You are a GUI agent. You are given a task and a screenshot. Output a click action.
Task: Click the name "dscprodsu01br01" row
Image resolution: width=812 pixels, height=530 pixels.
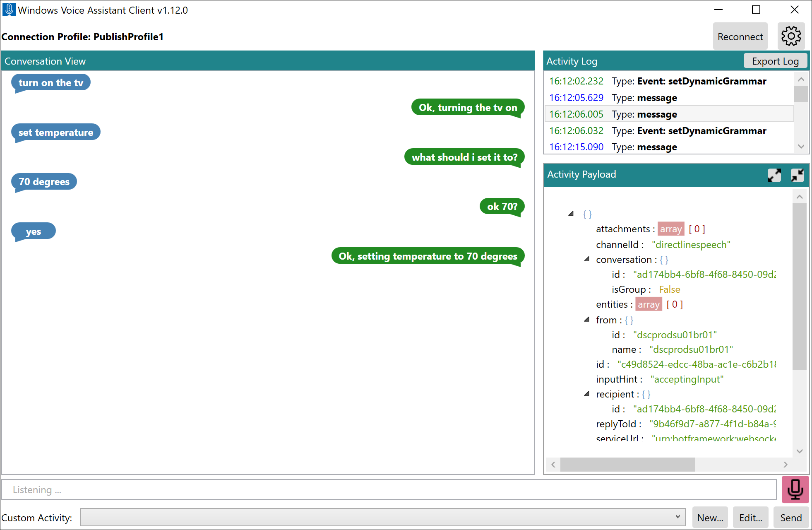click(673, 349)
